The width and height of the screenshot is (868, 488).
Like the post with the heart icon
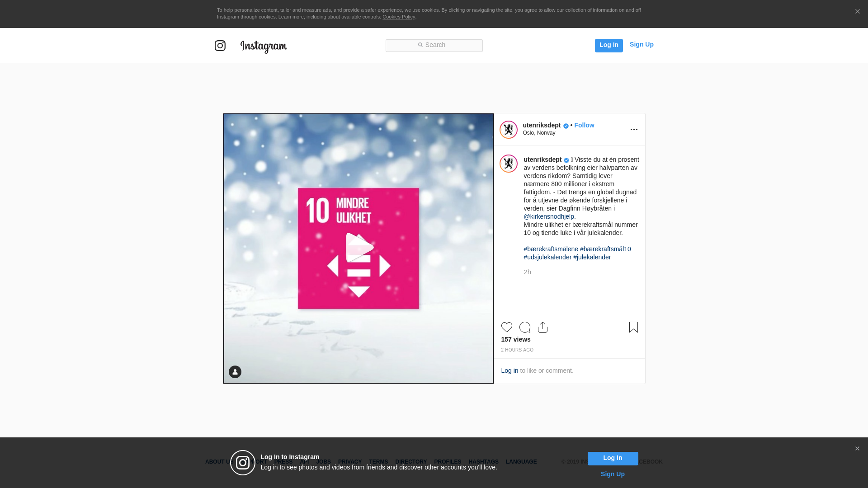507,327
